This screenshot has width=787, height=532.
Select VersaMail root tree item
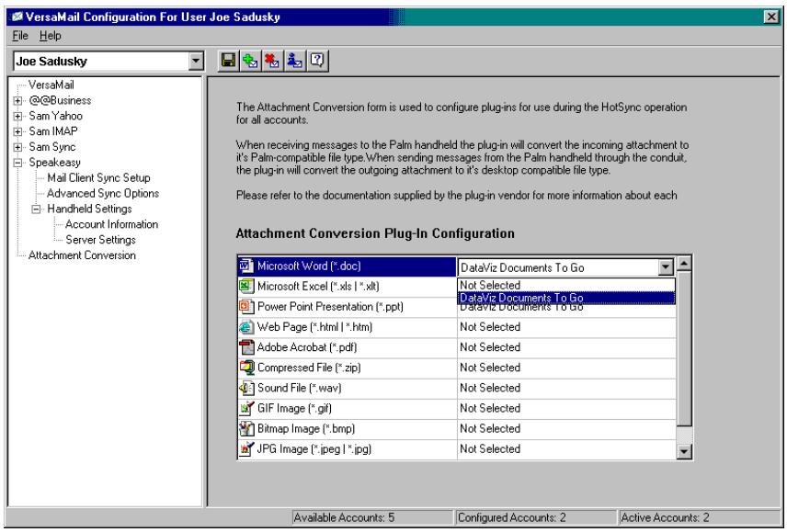click(51, 85)
